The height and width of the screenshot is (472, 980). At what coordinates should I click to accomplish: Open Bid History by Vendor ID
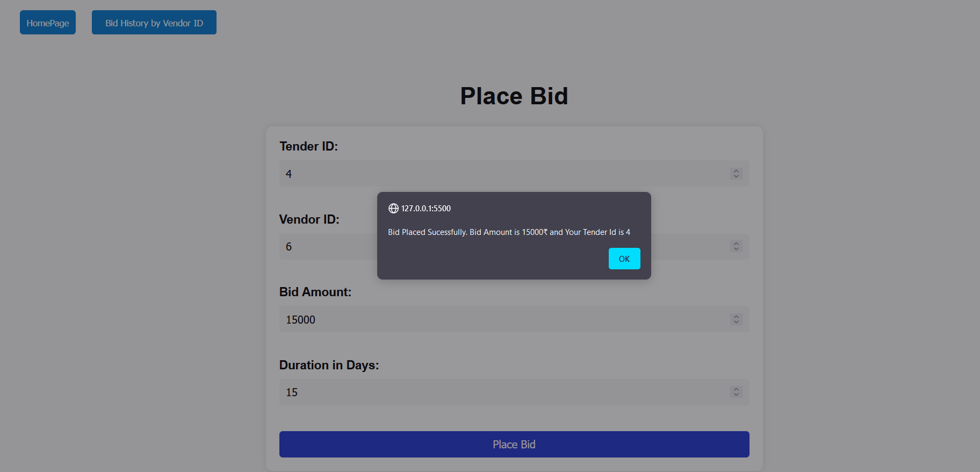click(154, 22)
